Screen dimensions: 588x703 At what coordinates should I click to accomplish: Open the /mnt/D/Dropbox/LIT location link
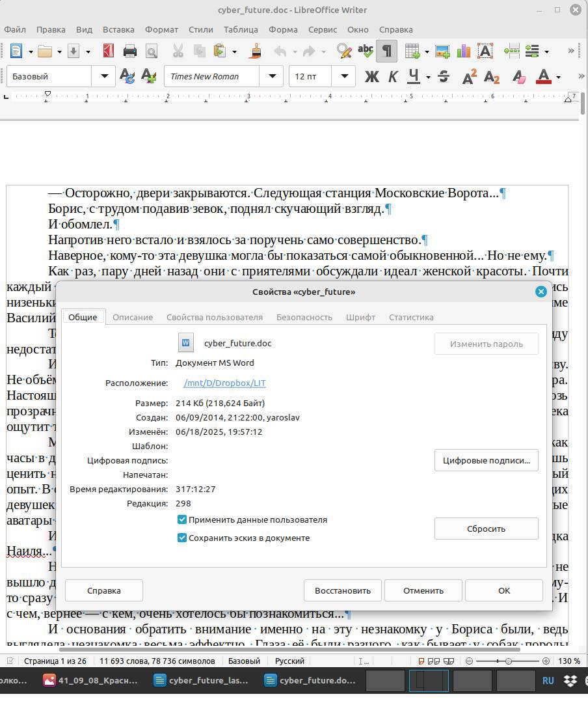click(x=224, y=383)
